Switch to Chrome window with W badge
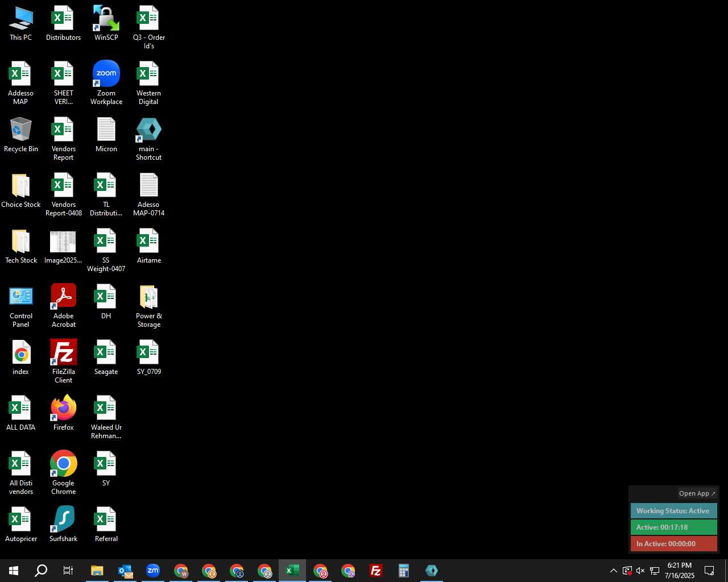Screen dimensions: 728x582 (181, 571)
